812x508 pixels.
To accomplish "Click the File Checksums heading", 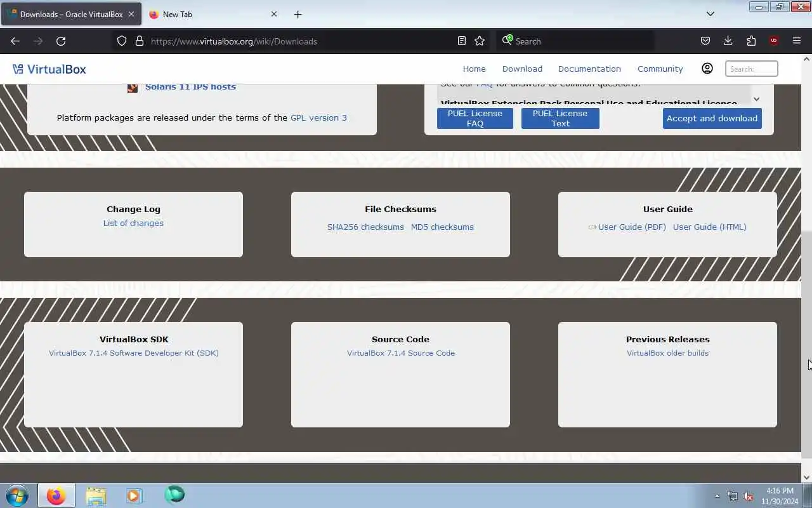I will point(400,209).
